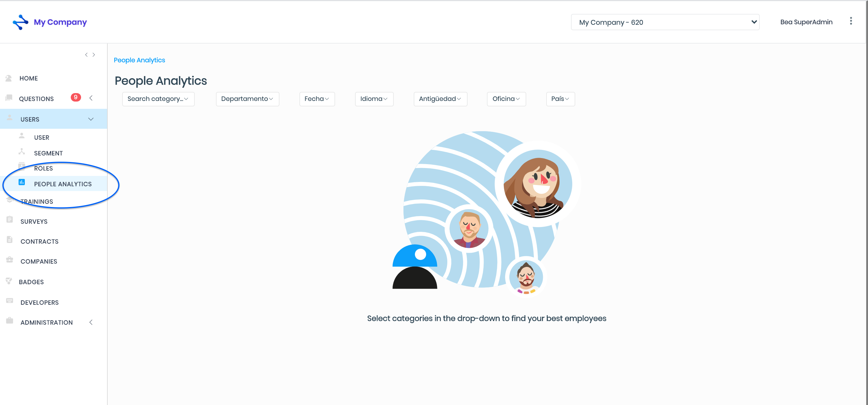Click the People Analytics chart icon in sidebar
Viewport: 868px width, 405px height.
[x=21, y=182]
